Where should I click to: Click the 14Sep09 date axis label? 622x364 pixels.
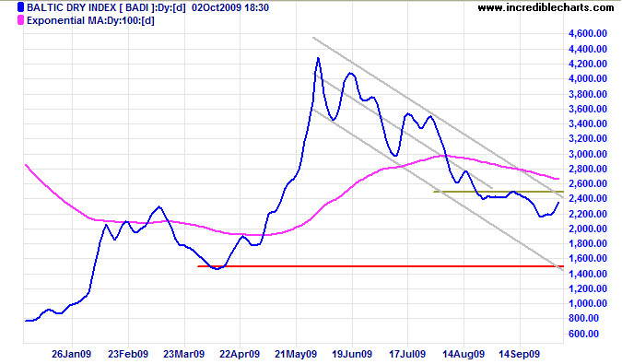pos(520,354)
